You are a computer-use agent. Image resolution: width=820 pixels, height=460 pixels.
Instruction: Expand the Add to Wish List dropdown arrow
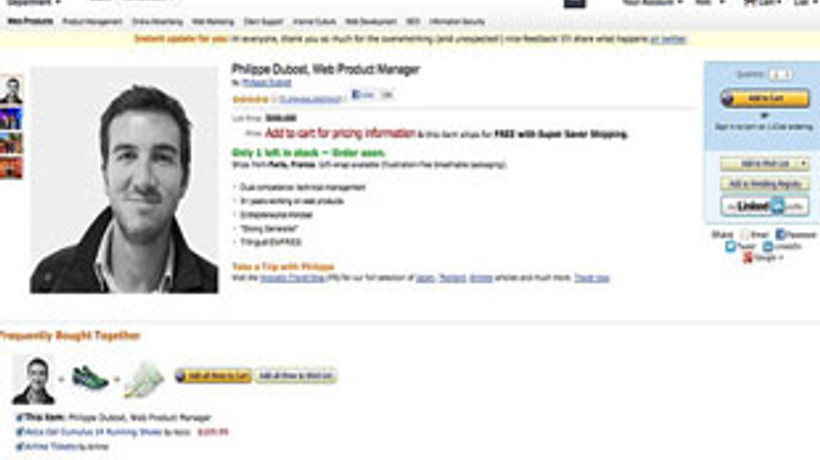[x=803, y=164]
